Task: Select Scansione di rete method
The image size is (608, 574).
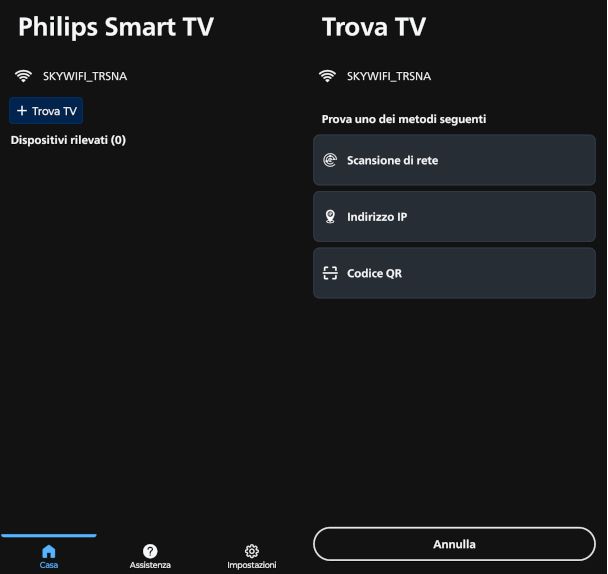Action: click(454, 160)
